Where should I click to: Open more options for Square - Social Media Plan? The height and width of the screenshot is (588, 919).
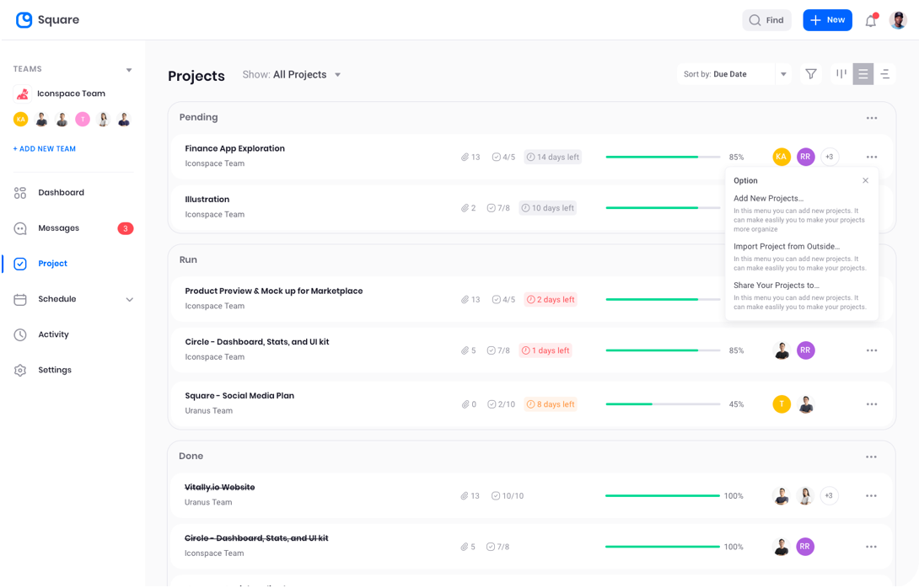871,404
